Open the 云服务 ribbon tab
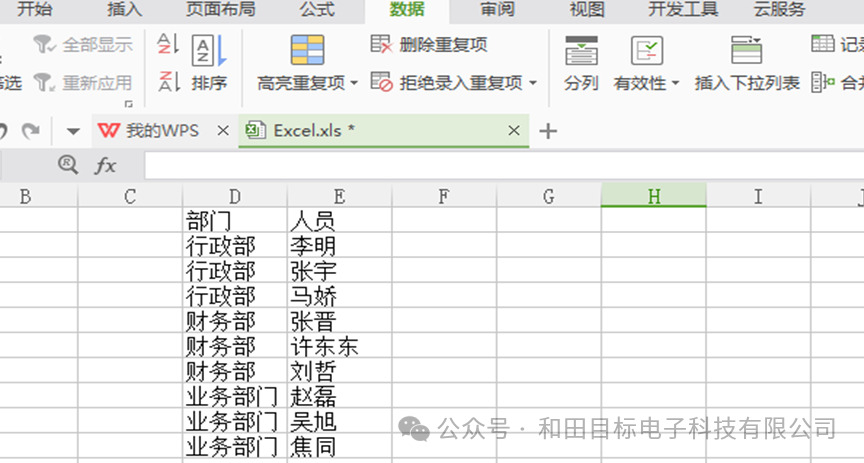864x463 pixels. 780,9
